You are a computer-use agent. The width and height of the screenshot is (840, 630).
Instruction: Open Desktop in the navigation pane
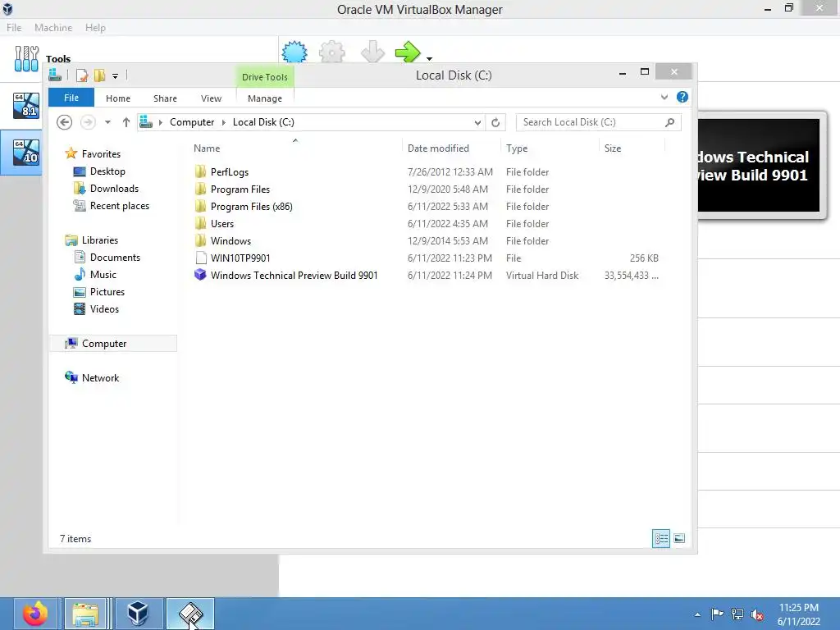107,171
